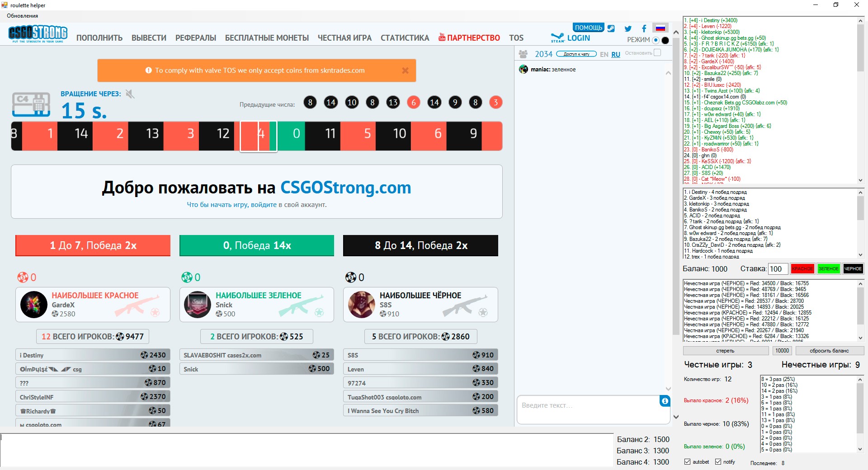Viewport: 868px width, 470px height.
Task: Open РЕФЕРАЛЫ page
Action: pyautogui.click(x=196, y=38)
